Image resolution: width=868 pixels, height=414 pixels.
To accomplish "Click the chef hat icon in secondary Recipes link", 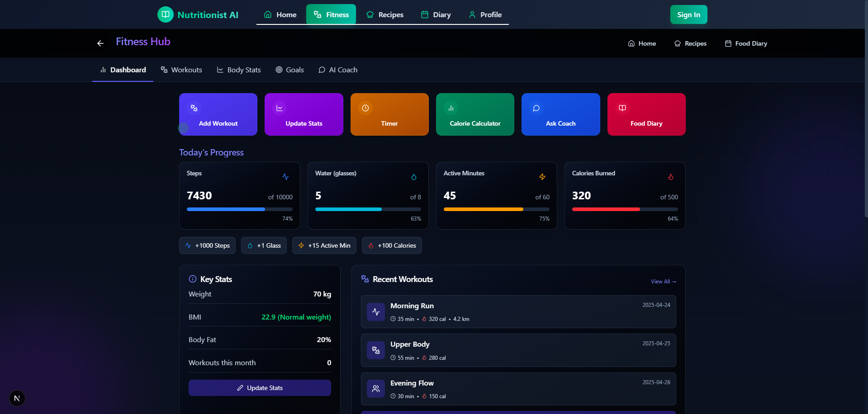I will tap(678, 43).
